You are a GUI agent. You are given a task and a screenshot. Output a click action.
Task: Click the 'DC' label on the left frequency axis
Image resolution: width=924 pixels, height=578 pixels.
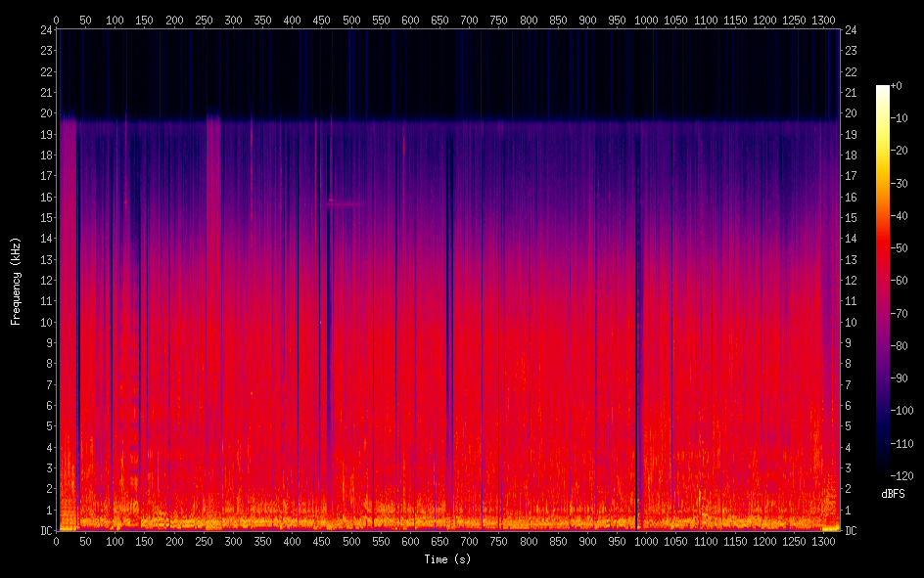point(43,531)
